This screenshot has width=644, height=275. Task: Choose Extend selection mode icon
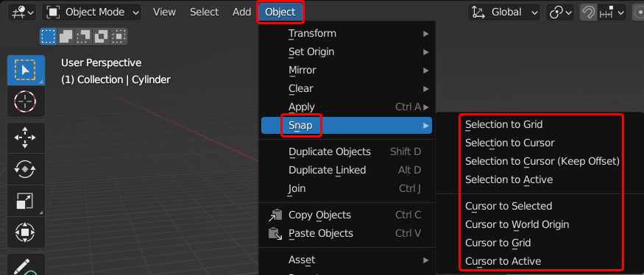pyautogui.click(x=66, y=37)
